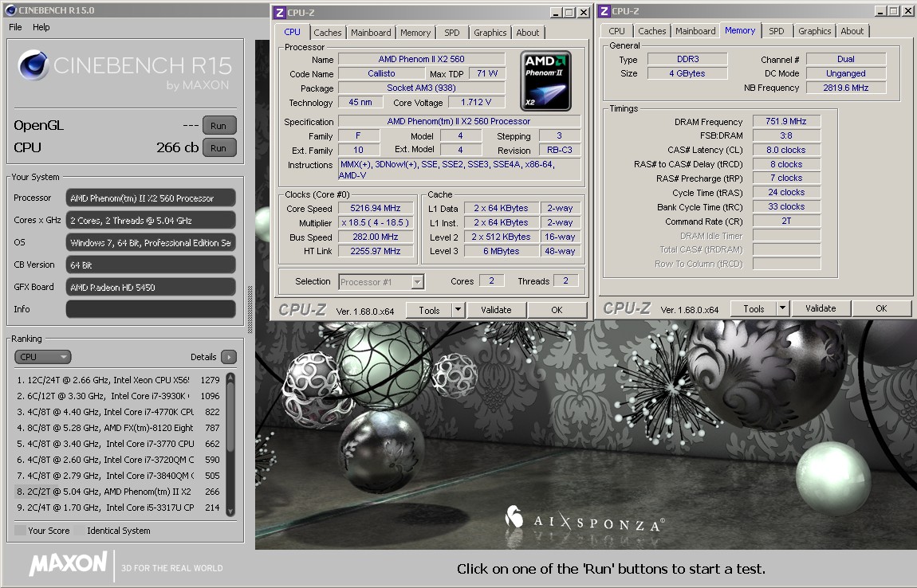The image size is (917, 588).
Task: Click OK in left CPU-Z window
Action: pos(557,310)
